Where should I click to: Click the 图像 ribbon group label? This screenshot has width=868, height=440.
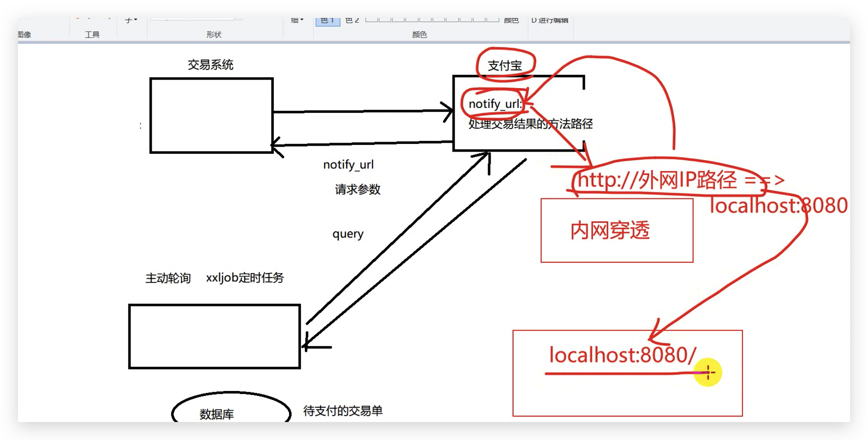(25, 35)
